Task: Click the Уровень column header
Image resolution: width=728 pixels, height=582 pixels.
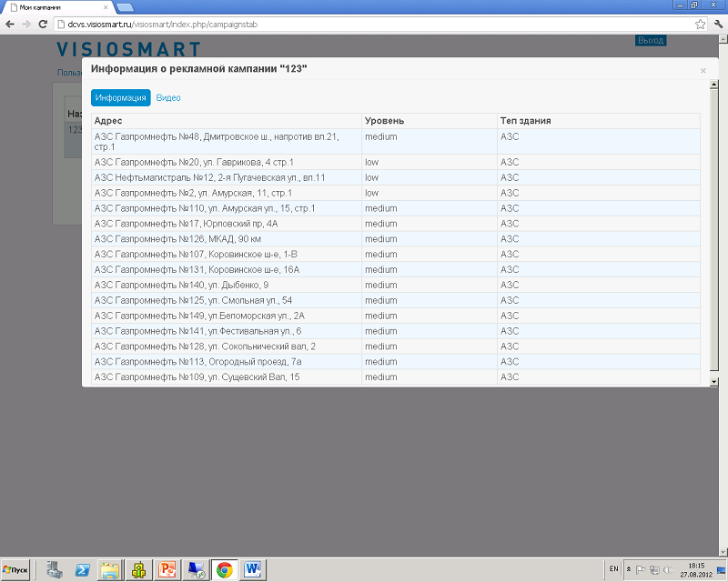Action: tap(430, 121)
